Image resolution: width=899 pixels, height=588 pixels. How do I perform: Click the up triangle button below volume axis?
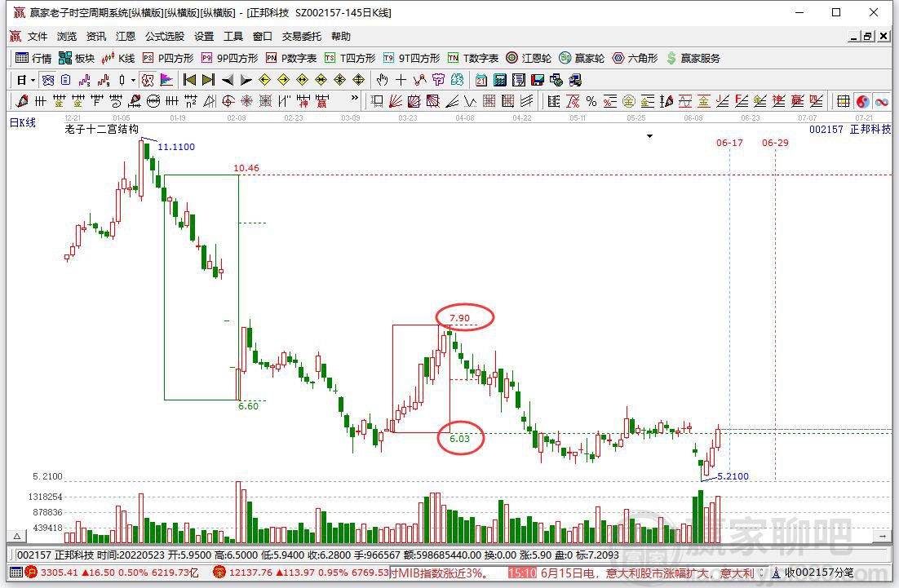pos(17,537)
